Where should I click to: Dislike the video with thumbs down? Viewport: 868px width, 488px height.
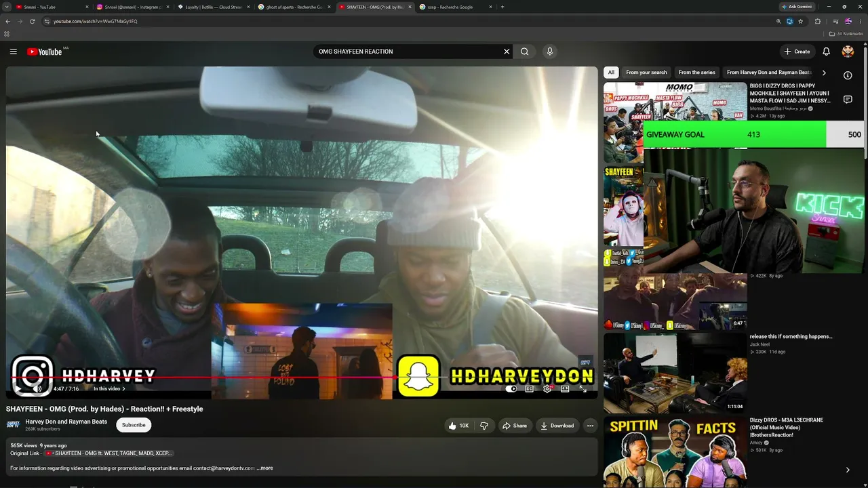[484, 426]
